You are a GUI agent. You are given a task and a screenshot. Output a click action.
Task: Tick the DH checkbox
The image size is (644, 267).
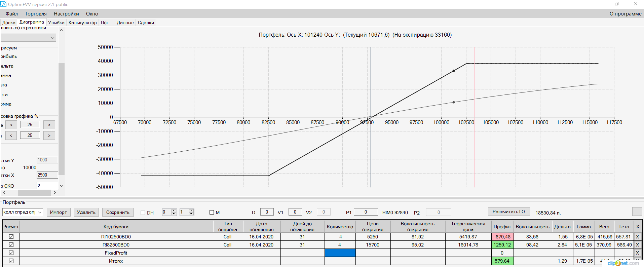143,213
